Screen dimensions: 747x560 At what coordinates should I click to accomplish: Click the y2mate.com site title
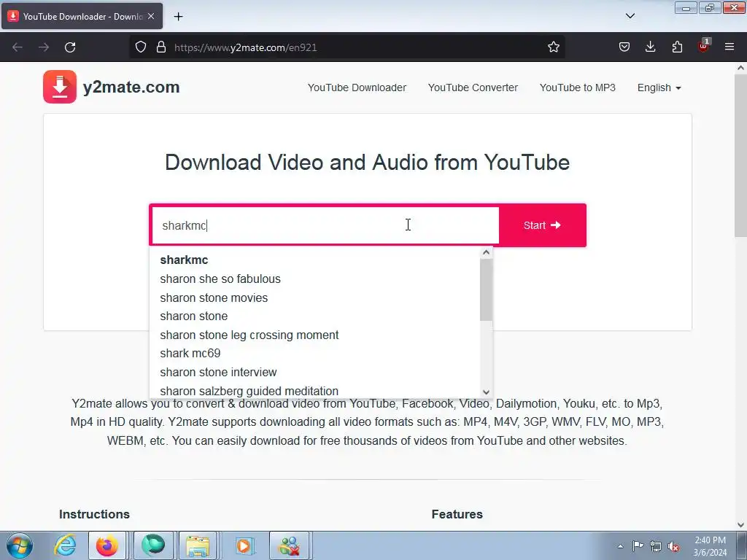point(131,87)
